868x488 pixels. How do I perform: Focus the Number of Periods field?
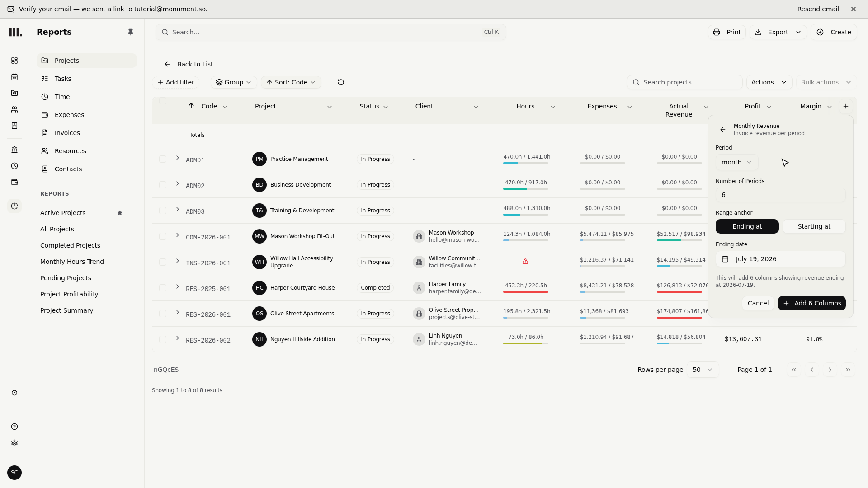780,195
